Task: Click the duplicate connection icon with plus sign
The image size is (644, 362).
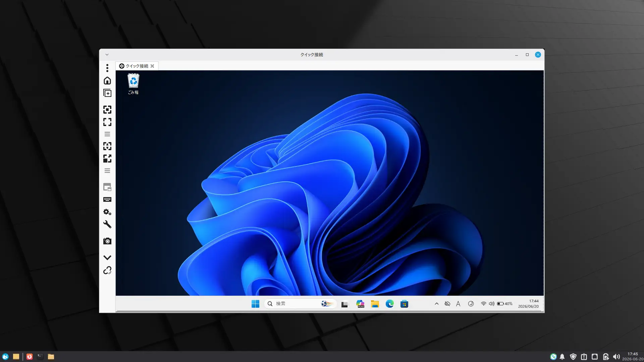Action: coord(107,93)
